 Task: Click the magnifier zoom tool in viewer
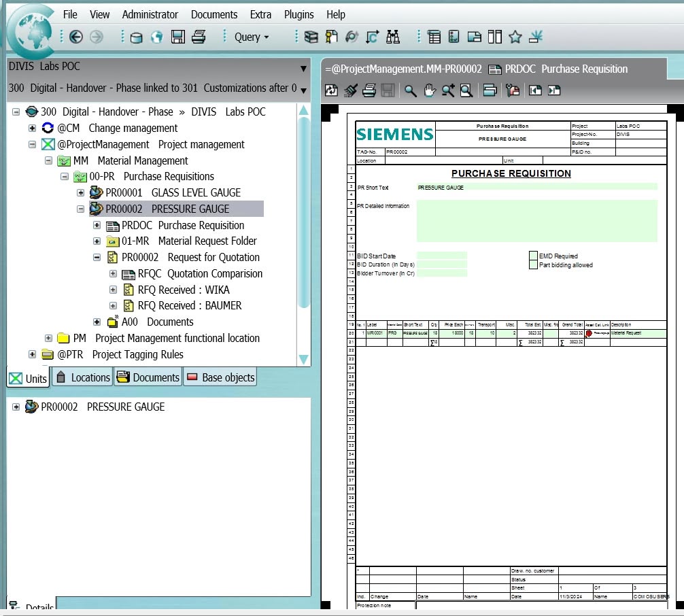(x=411, y=90)
